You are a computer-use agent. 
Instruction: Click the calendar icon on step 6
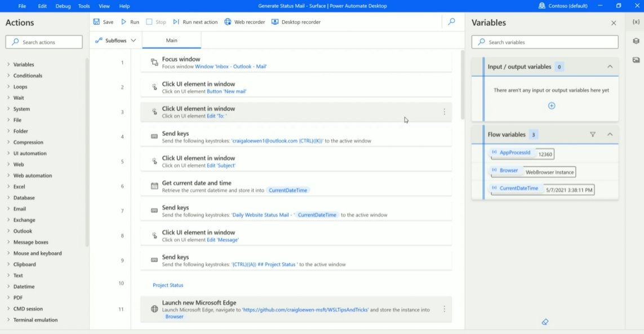154,186
